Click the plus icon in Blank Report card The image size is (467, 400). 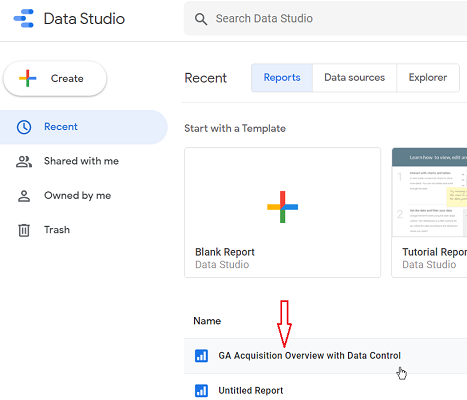point(282,207)
